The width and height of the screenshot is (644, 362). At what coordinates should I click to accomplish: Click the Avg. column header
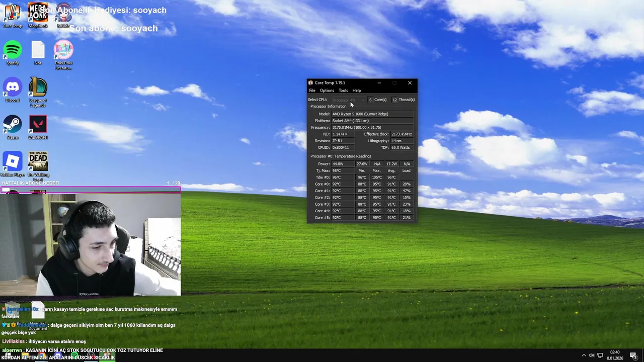pyautogui.click(x=391, y=170)
